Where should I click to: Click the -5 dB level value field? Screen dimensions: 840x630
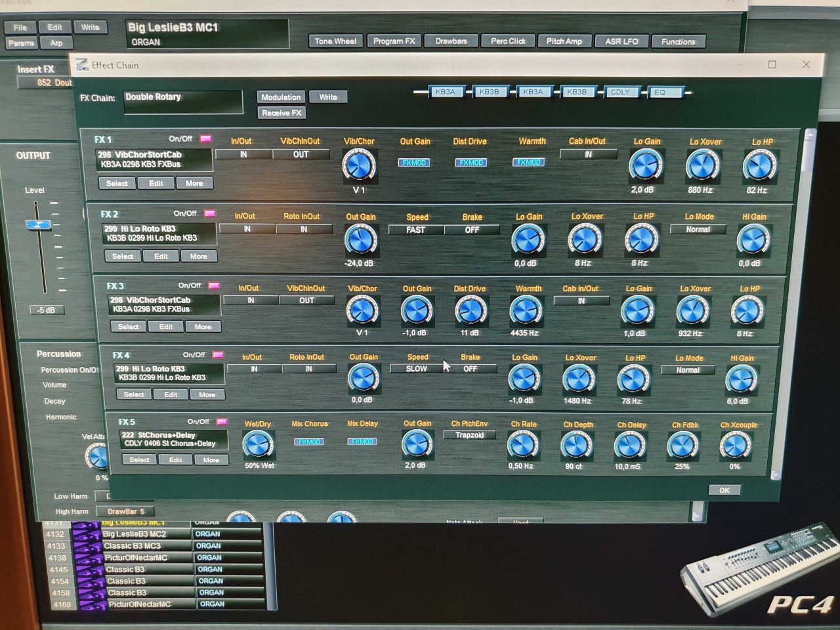coord(46,310)
